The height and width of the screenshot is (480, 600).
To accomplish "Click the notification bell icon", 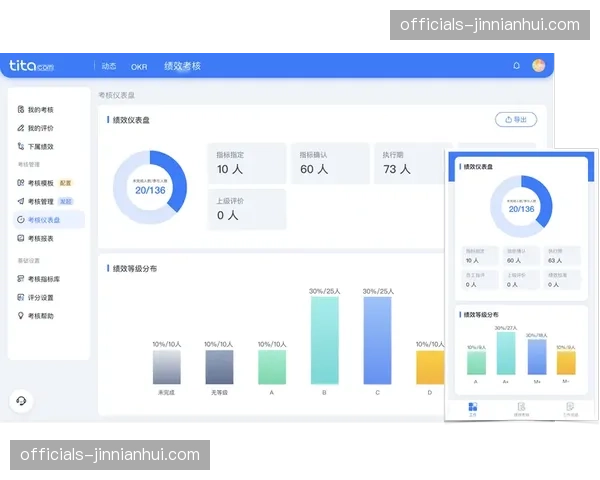I will 517,66.
